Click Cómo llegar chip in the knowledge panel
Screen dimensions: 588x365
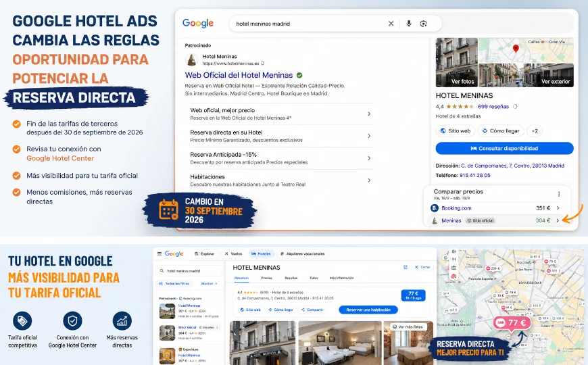point(501,131)
